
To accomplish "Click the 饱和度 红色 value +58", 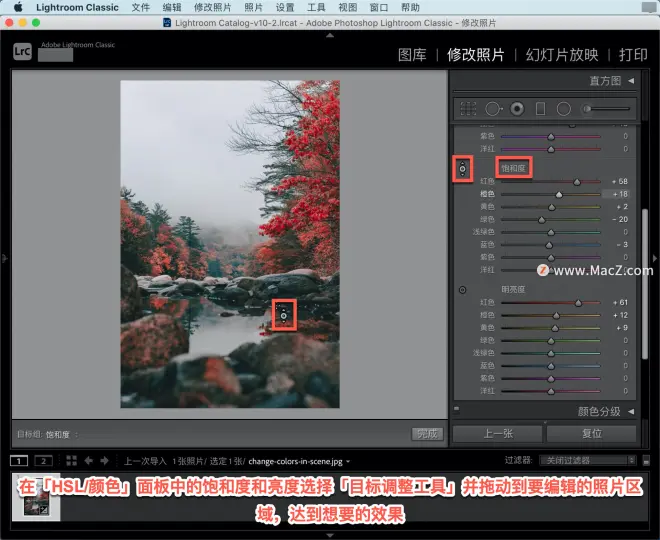I will point(620,181).
